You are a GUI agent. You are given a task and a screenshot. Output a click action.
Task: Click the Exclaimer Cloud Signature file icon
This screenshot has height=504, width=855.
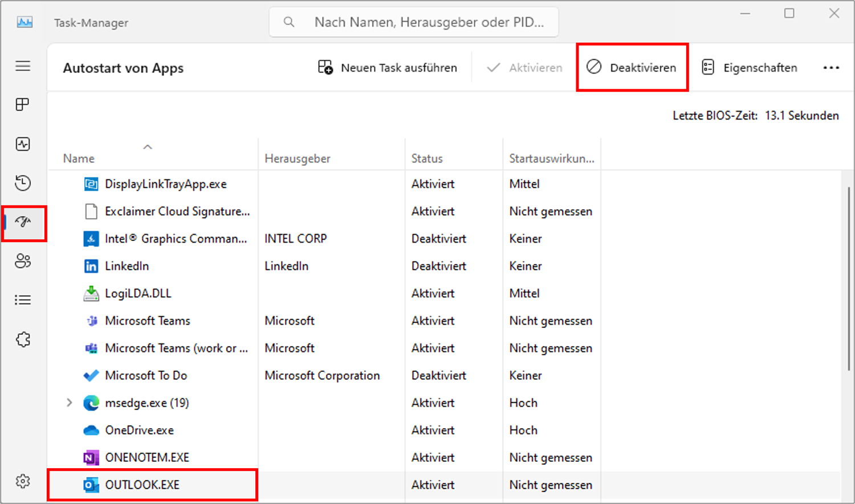[91, 211]
